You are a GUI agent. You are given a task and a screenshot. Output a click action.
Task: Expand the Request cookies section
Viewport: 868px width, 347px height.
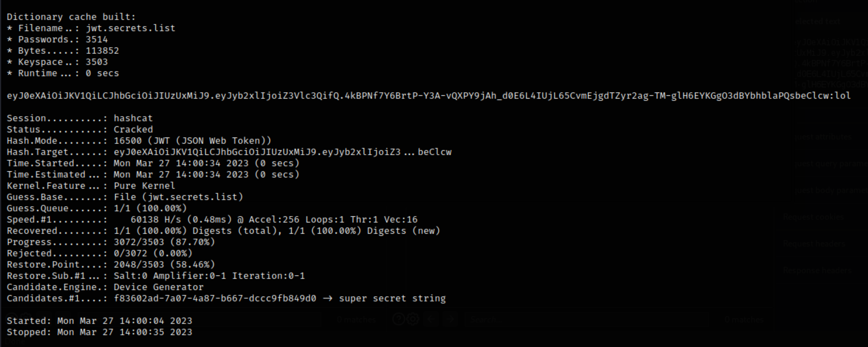pos(813,217)
